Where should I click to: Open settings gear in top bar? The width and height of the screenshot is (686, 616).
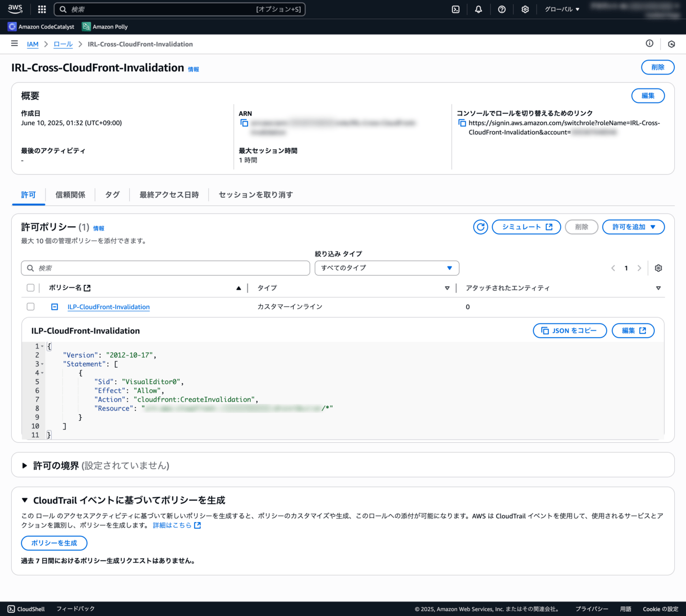coord(525,9)
